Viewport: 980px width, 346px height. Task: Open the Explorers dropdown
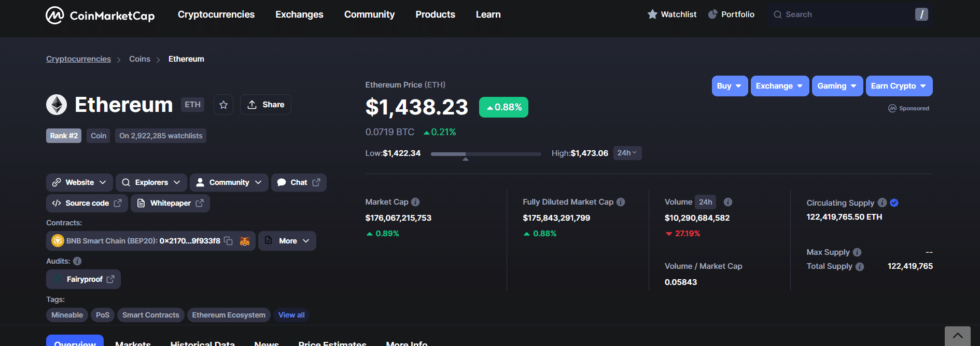(x=150, y=182)
